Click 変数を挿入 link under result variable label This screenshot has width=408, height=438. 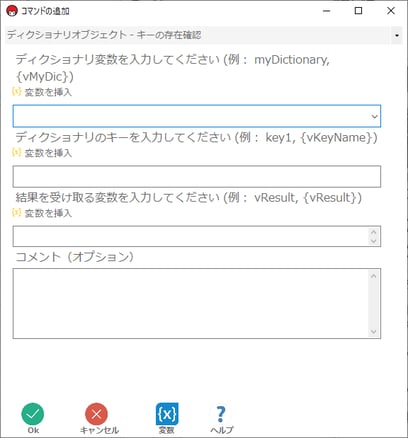(x=48, y=213)
